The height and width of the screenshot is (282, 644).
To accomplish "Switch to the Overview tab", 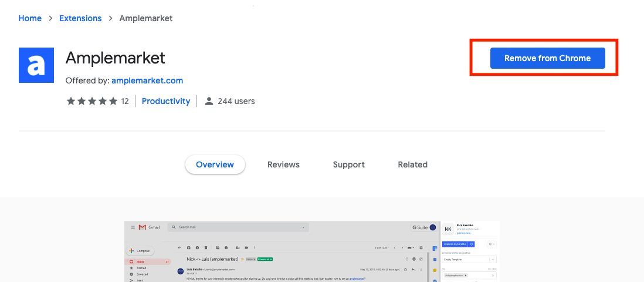I will (215, 164).
